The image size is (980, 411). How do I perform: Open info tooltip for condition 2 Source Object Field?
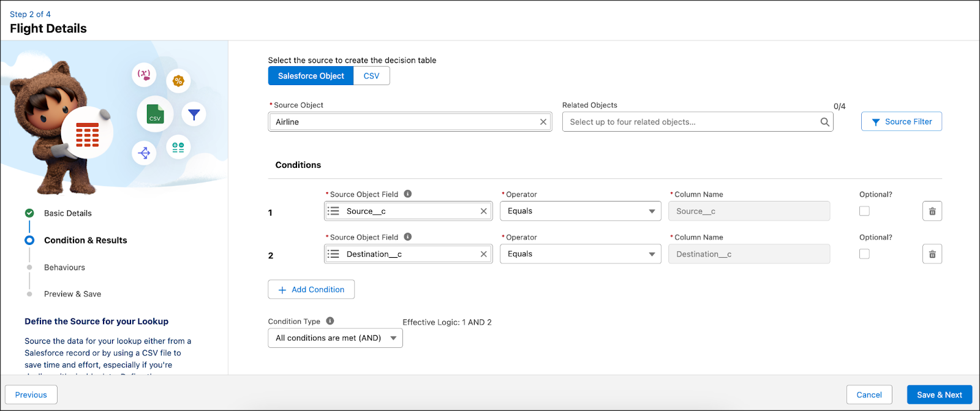point(408,237)
